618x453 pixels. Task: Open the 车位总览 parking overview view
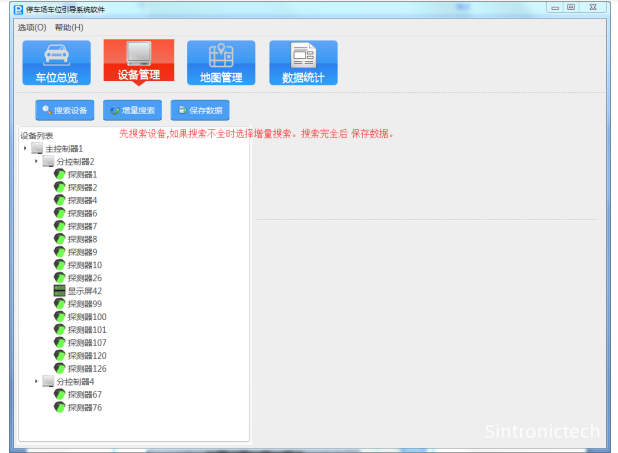pos(56,62)
